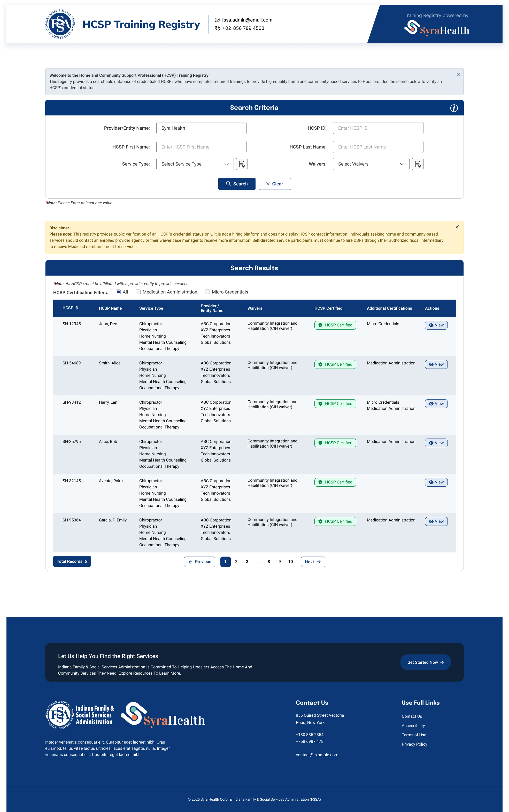
Task: View record for Garcia, P. Emily
Action: point(436,522)
